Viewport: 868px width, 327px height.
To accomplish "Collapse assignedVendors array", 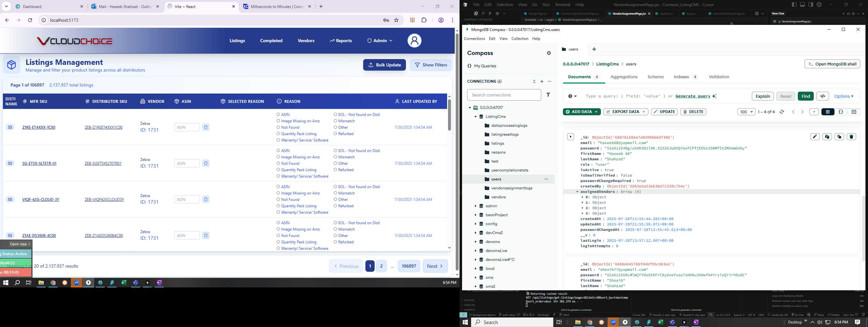I will [x=577, y=192].
